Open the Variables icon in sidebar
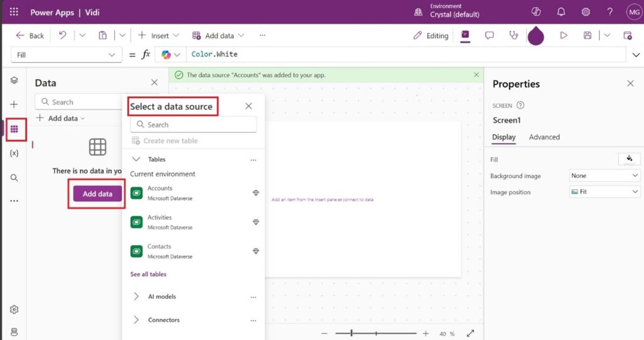Screen dimensions: 644x340 tap(14, 153)
